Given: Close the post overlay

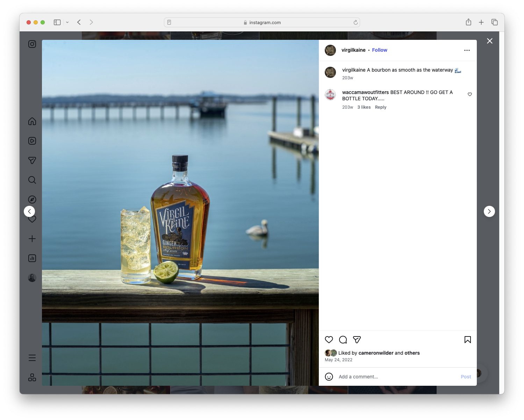Looking at the screenshot, I should [490, 41].
